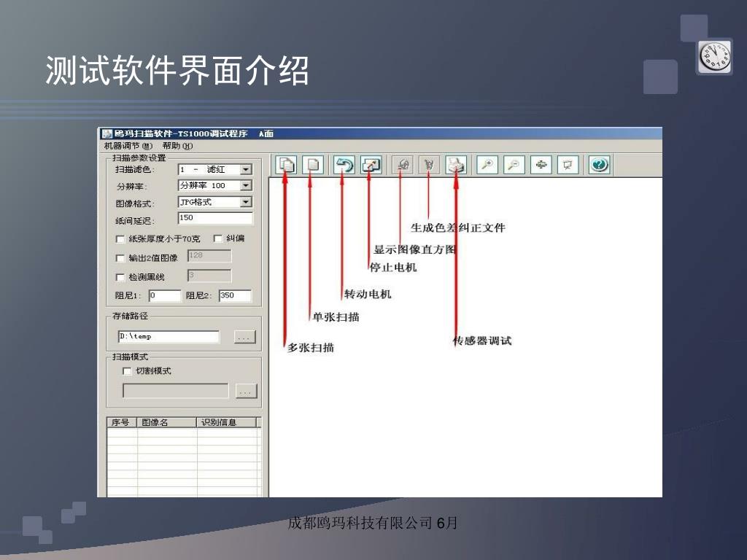Viewport: 747px width, 560px height.
Task: Click browse button in 扫描模式 group
Action: coord(247,392)
